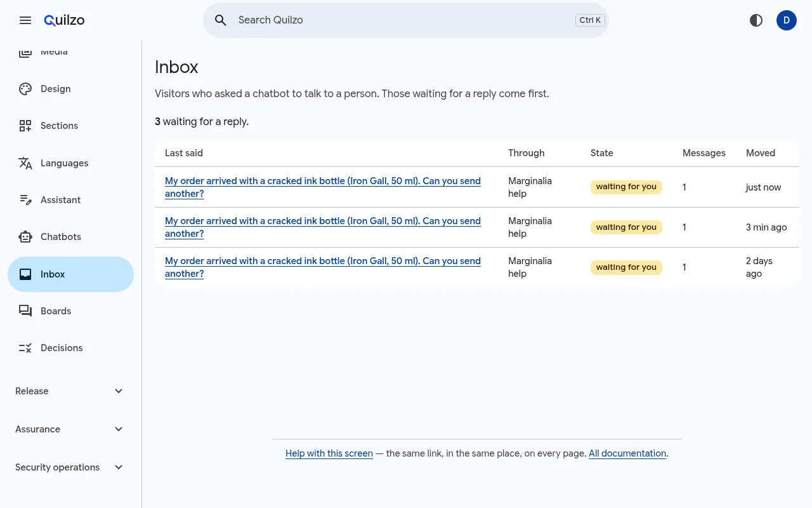This screenshot has height=508, width=812.
Task: Click the Ctrl K shortcut badge
Action: pos(590,20)
